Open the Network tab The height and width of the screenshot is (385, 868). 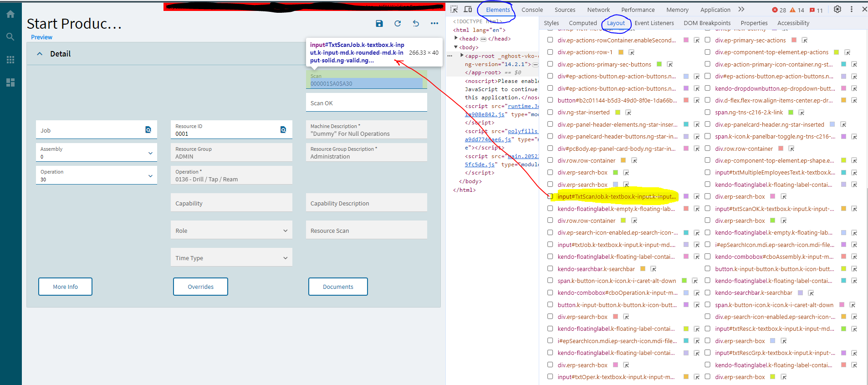(598, 10)
